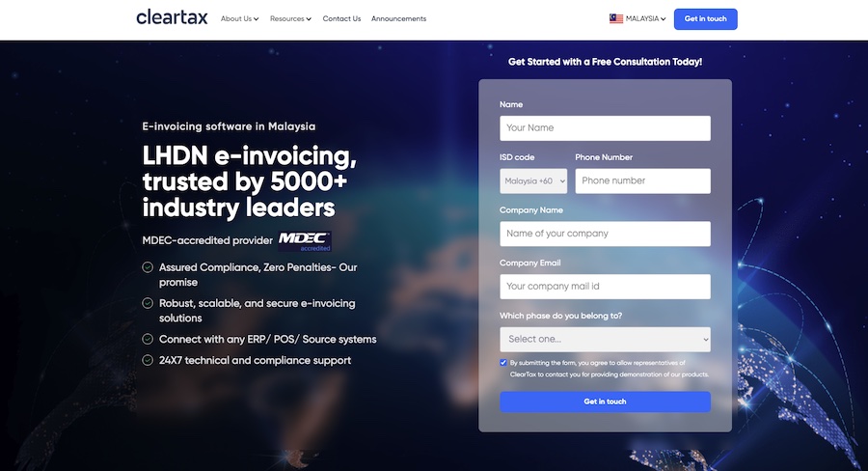Open the About Us menu
Image resolution: width=868 pixels, height=471 pixels.
pos(239,19)
